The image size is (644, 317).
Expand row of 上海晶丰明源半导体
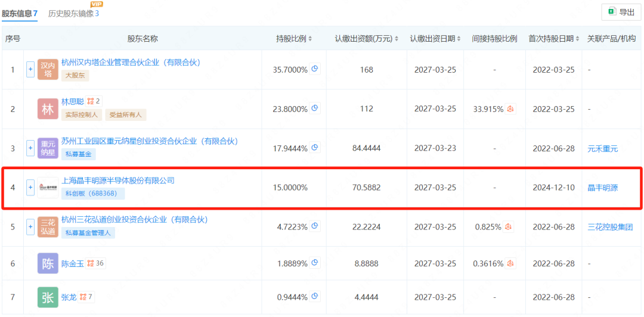[30, 188]
